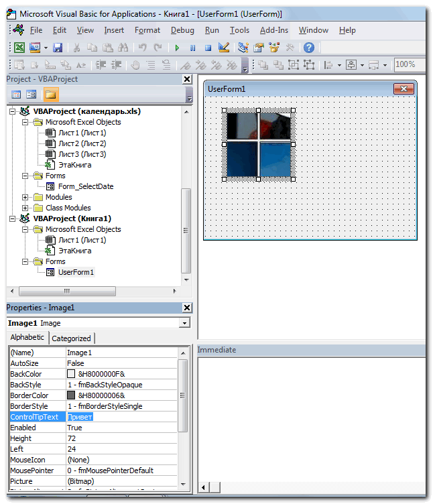433x504 pixels.
Task: Open the Image1 object selector dropdown
Action: [184, 323]
